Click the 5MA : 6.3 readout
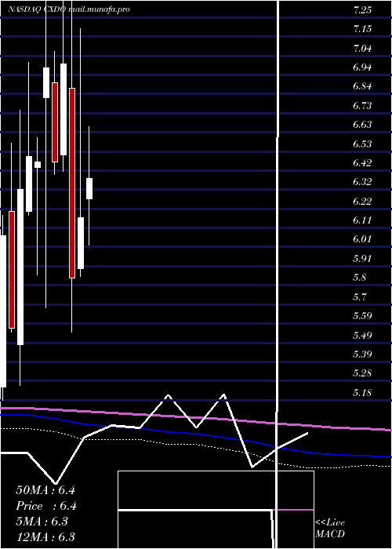 42,522
